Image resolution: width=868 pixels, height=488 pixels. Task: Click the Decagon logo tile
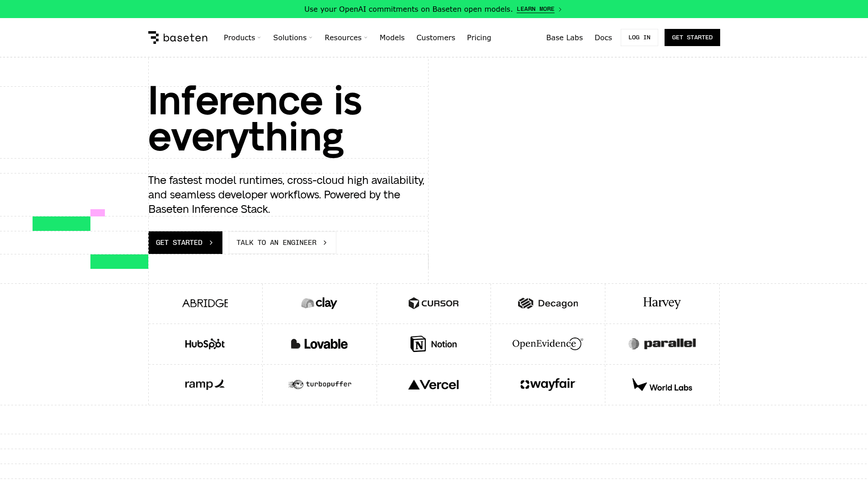(x=548, y=303)
